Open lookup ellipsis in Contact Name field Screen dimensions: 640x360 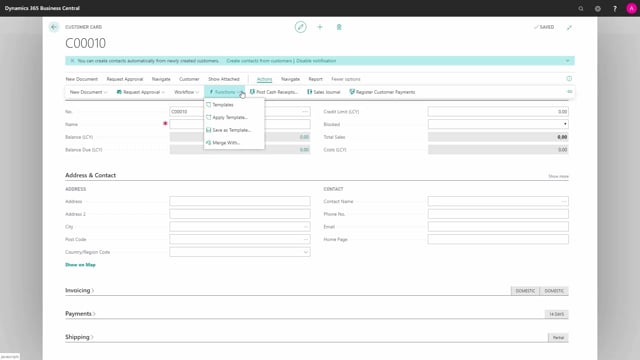(x=564, y=201)
